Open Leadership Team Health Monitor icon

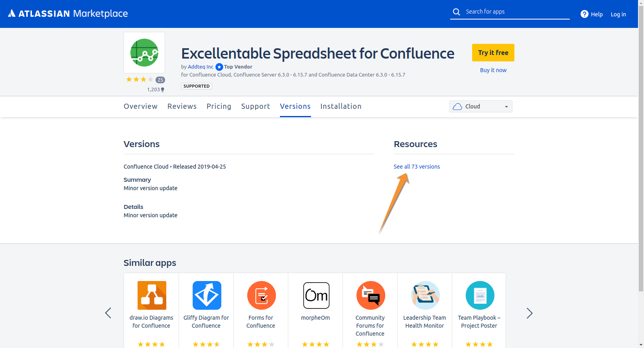point(425,295)
